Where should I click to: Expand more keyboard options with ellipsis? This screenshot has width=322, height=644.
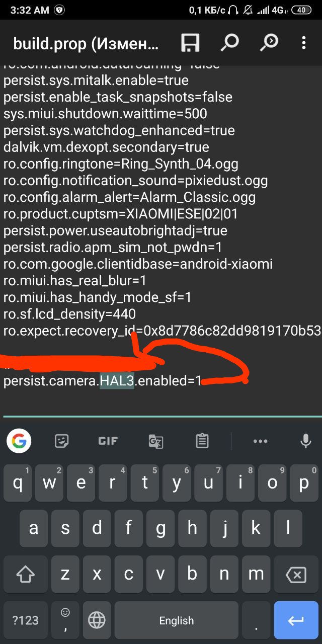(260, 441)
